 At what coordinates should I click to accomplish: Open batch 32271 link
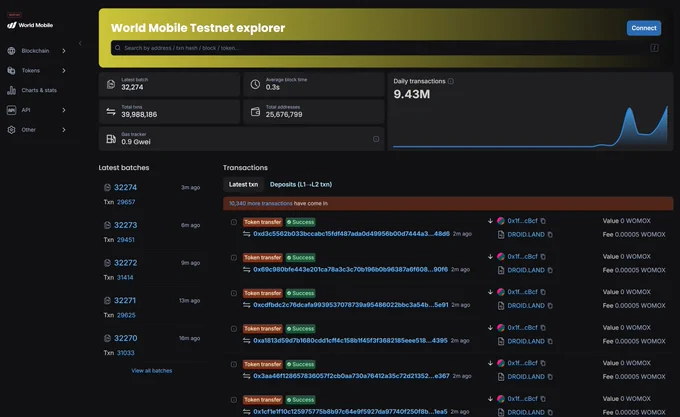[125, 300]
